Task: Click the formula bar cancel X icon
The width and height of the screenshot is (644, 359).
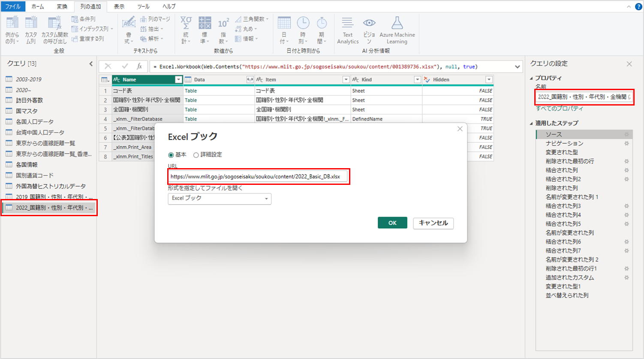Action: [x=108, y=66]
